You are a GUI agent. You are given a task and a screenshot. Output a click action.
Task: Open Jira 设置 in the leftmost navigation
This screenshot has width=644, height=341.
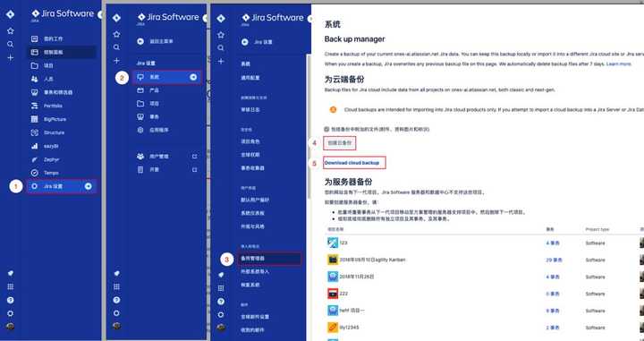coord(62,186)
